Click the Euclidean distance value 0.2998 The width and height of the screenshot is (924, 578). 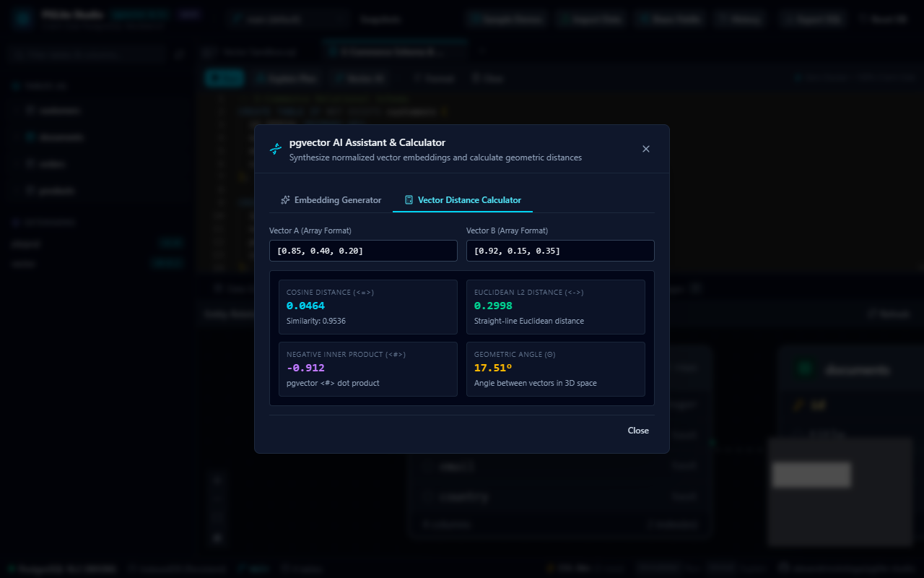493,306
